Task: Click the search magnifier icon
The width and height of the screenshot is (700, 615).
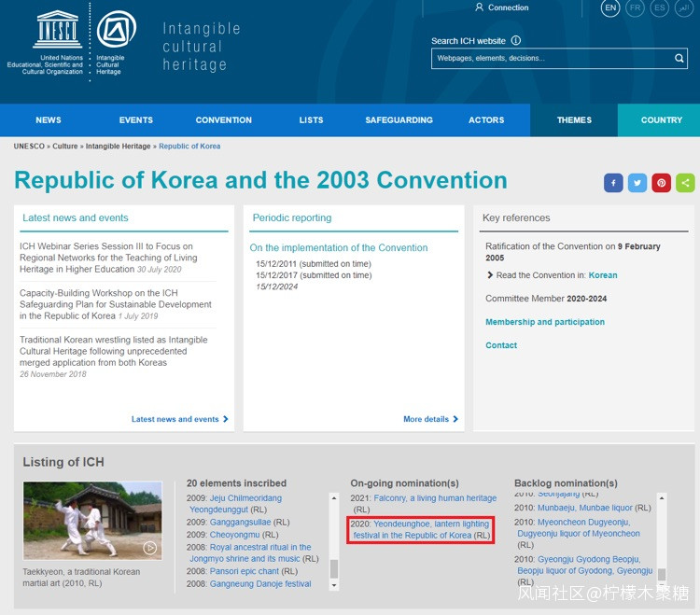Action: [x=679, y=59]
